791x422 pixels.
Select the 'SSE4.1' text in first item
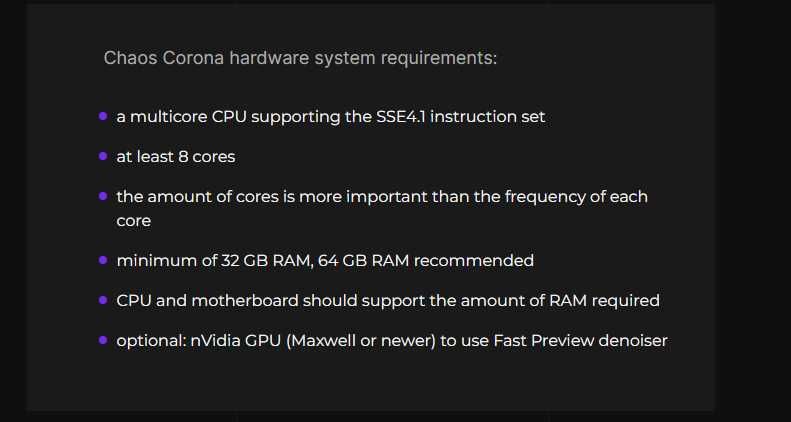401,117
